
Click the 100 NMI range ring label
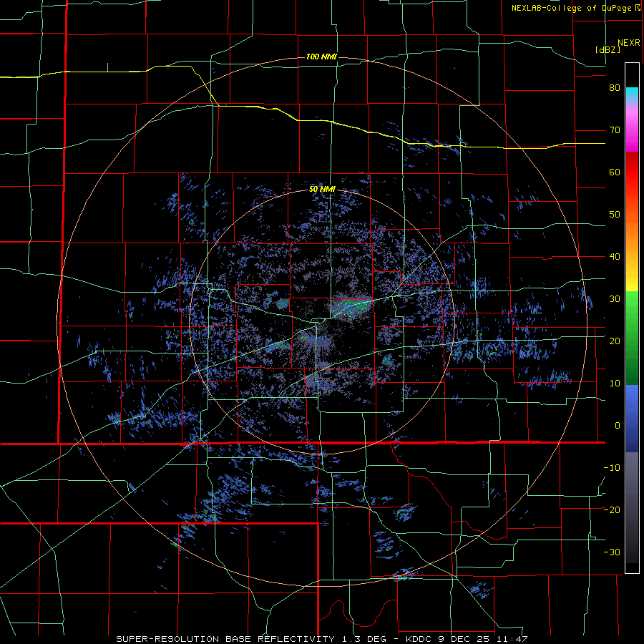point(321,57)
